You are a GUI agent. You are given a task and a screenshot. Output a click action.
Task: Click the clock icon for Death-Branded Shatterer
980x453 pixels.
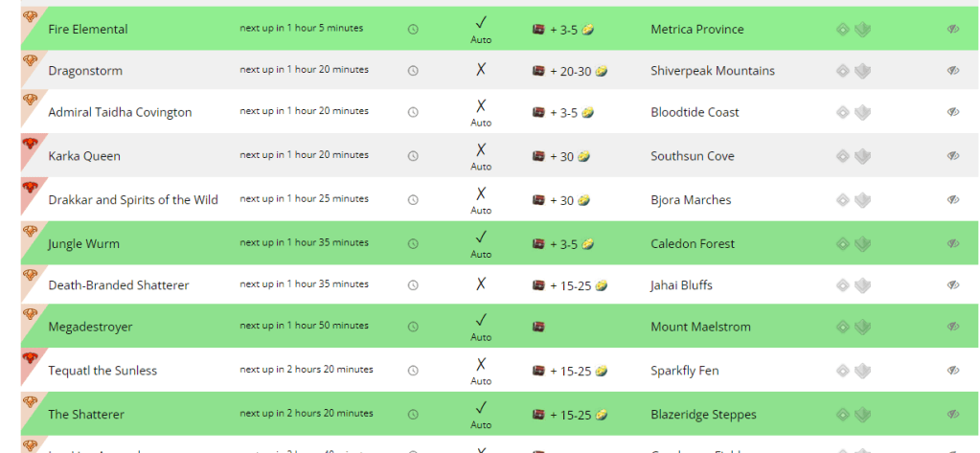413,285
